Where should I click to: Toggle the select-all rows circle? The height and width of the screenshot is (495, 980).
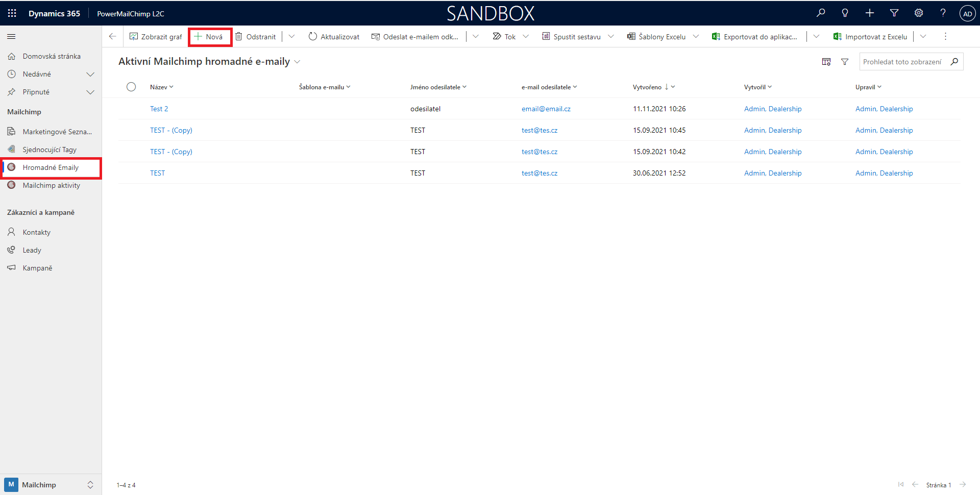point(131,87)
